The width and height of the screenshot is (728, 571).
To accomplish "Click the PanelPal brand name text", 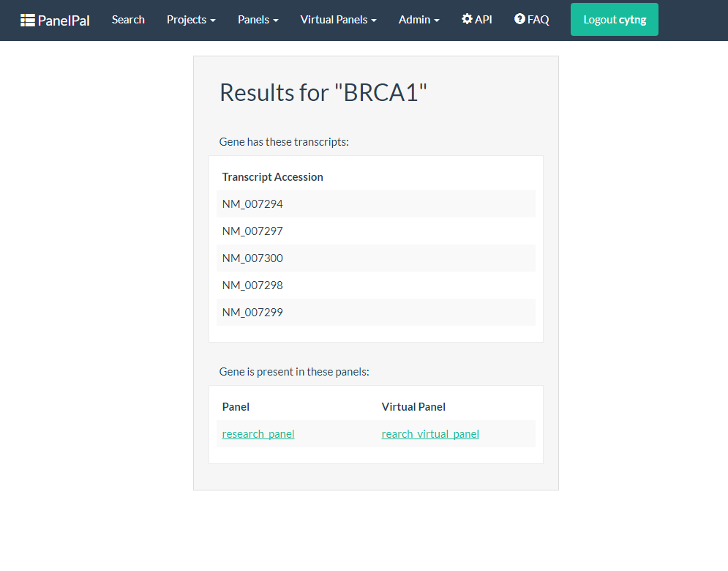I will [64, 20].
